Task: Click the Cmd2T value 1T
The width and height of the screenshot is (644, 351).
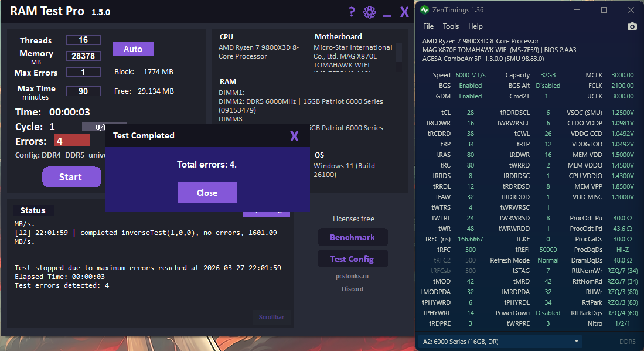Action: [548, 96]
